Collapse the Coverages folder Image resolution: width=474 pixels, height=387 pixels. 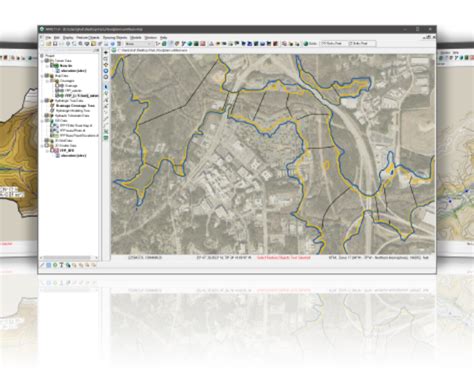[47, 81]
